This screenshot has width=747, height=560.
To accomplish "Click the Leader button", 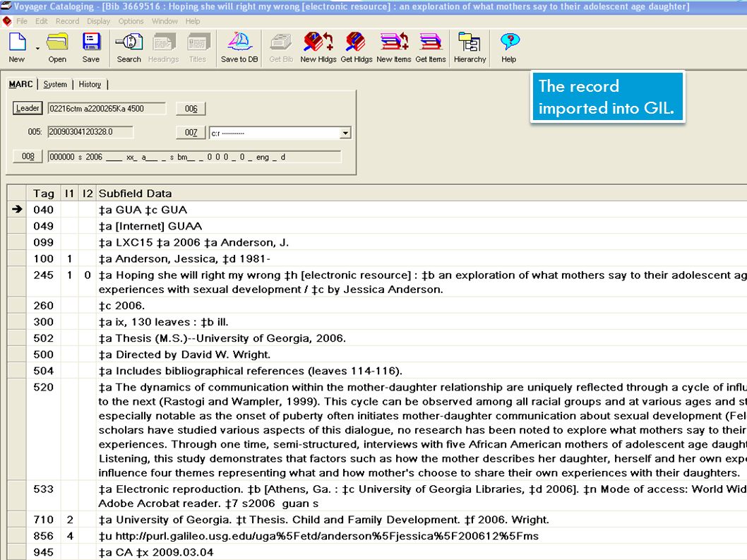I will (x=28, y=108).
